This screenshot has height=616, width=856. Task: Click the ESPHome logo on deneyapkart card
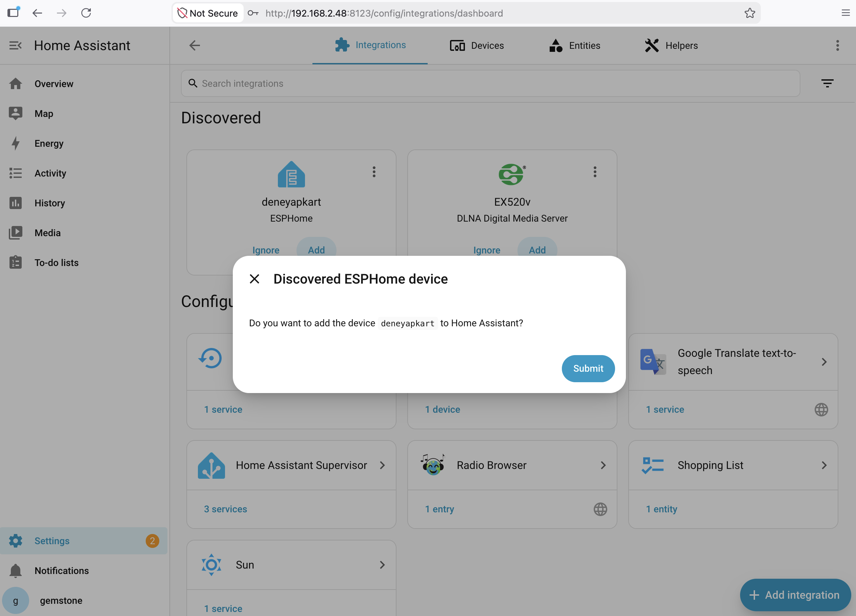[291, 174]
